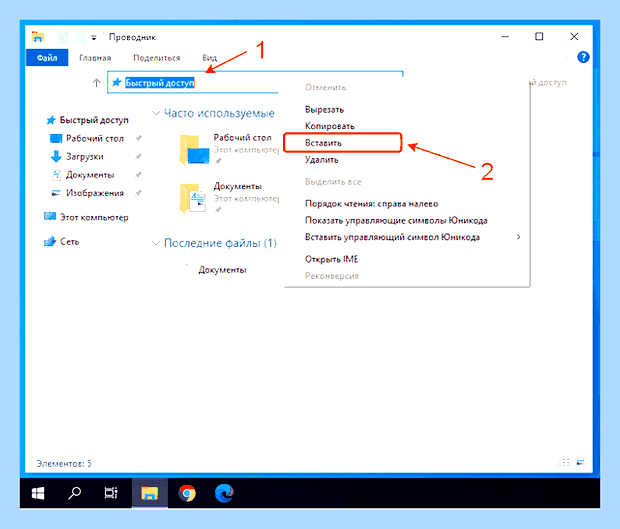Click the blue help question mark icon

583,57
